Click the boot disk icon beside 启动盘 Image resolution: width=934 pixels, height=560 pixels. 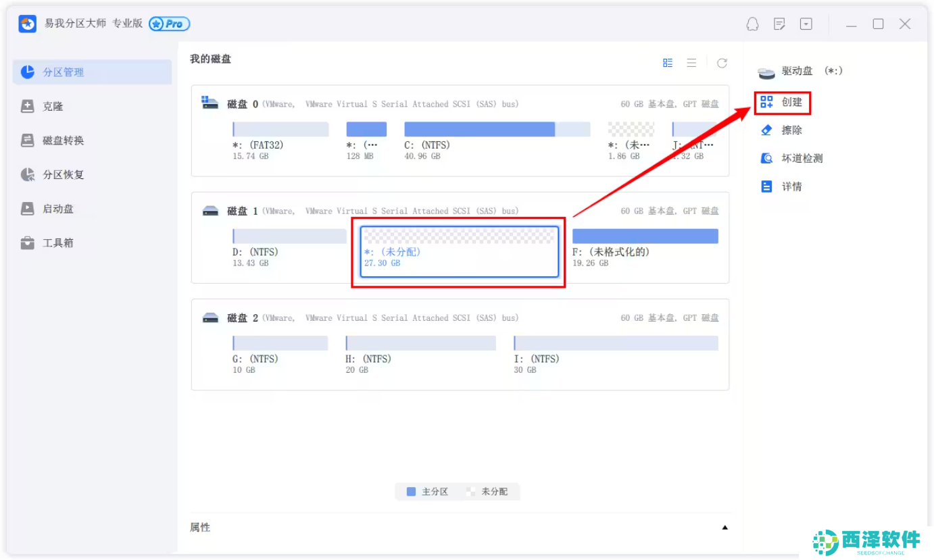(x=28, y=209)
